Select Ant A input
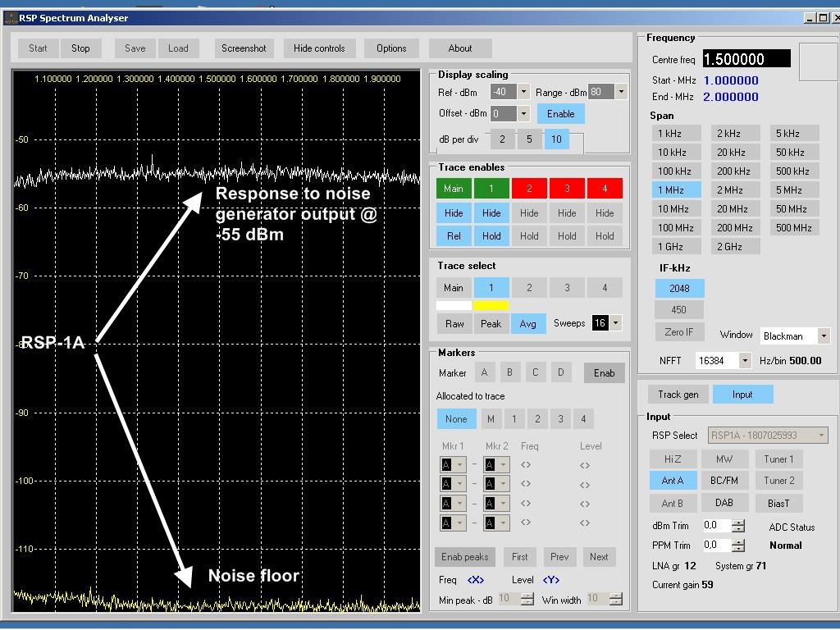 [x=673, y=481]
